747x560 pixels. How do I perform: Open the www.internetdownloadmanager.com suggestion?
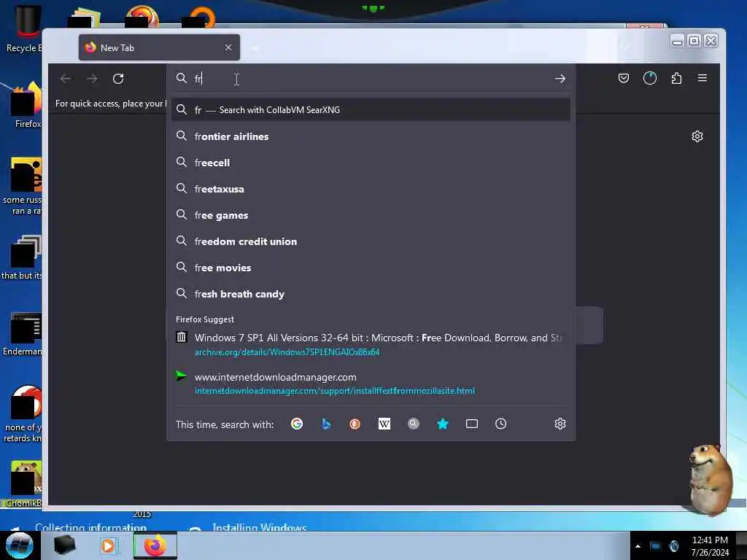pyautogui.click(x=371, y=384)
